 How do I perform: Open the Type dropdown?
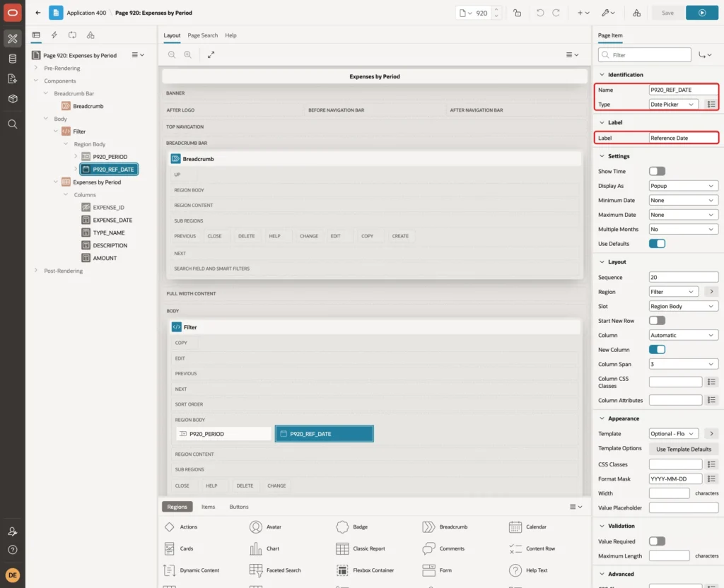click(x=673, y=105)
